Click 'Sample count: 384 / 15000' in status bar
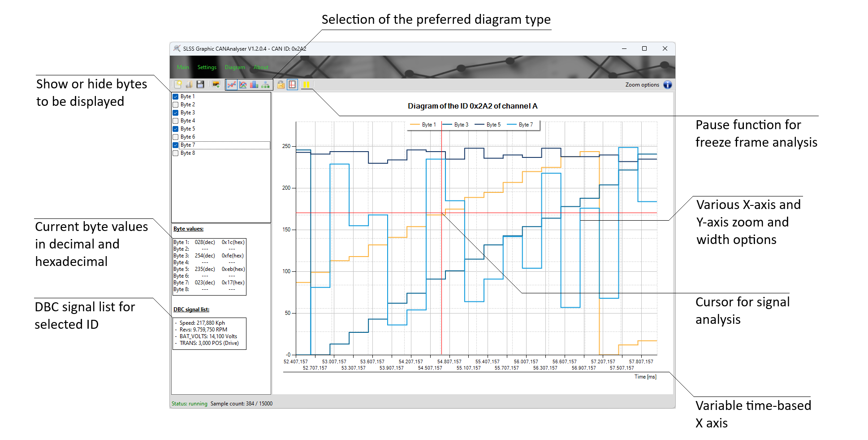The width and height of the screenshot is (868, 440). tap(242, 404)
